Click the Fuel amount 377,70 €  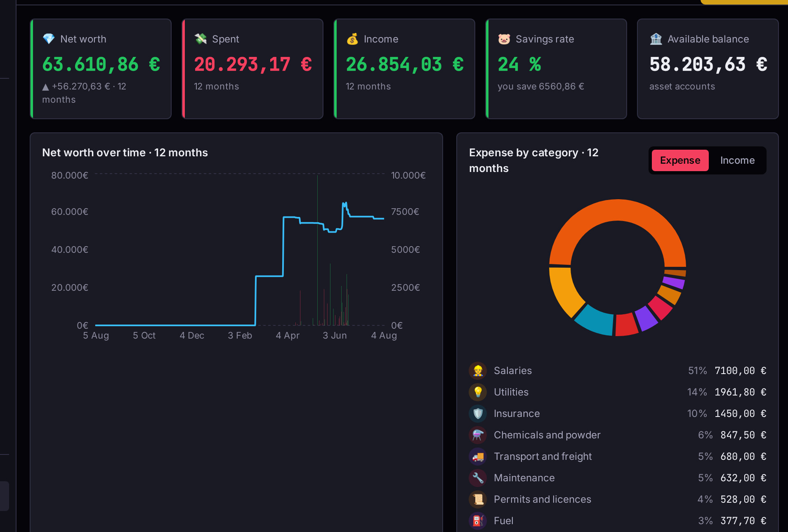tap(743, 520)
